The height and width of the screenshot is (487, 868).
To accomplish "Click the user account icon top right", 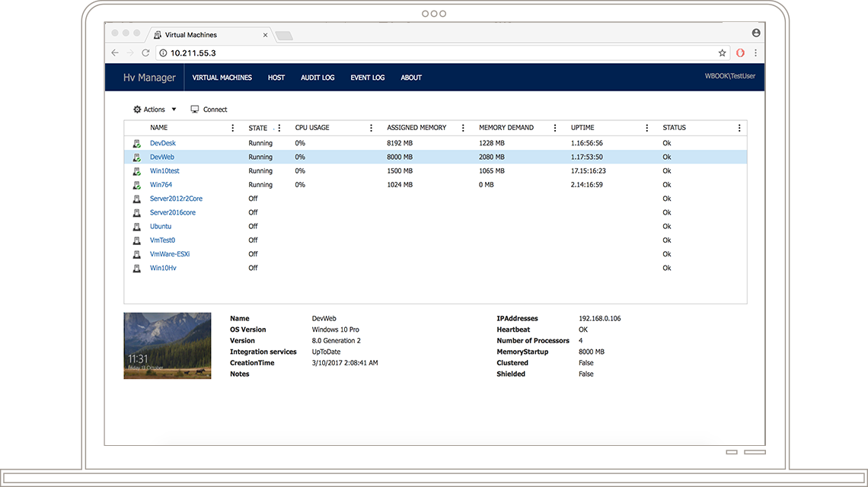I will click(x=756, y=33).
